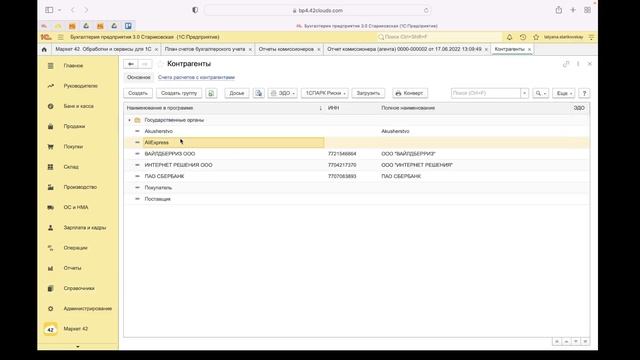Open new Safari tab with plus icon

point(573,10)
